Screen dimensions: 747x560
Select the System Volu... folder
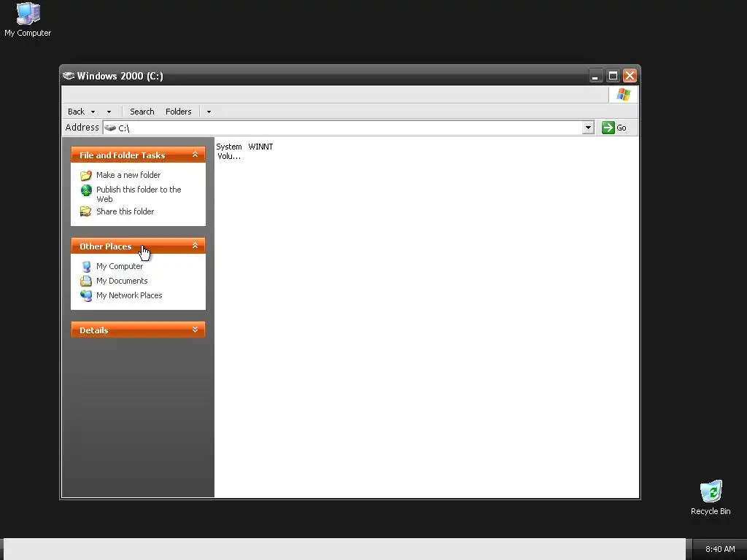coord(229,152)
